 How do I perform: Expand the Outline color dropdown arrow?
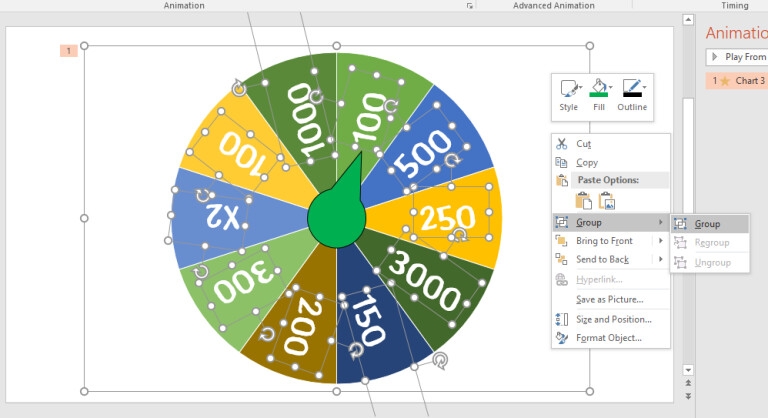tap(645, 88)
